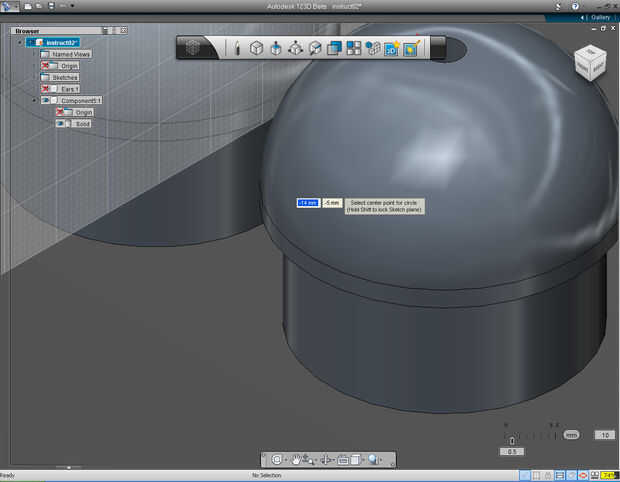Show Ears 1 via its red X
The height and width of the screenshot is (482, 620).
click(x=45, y=89)
